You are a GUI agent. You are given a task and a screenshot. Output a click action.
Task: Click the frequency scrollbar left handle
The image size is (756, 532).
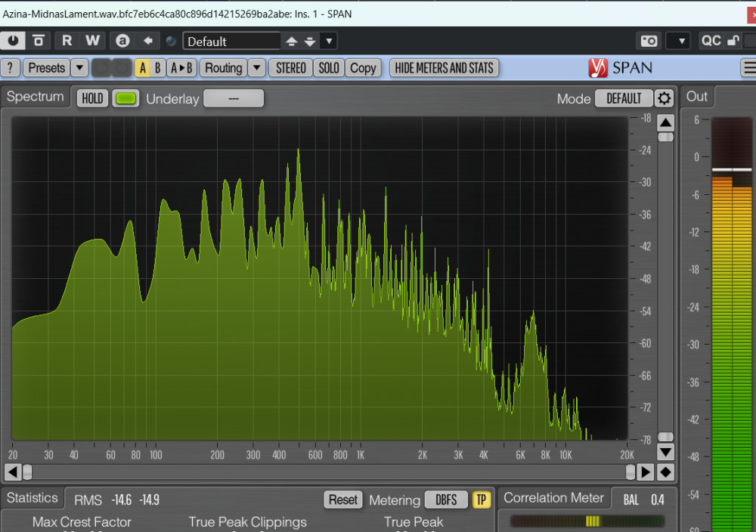tap(27, 472)
